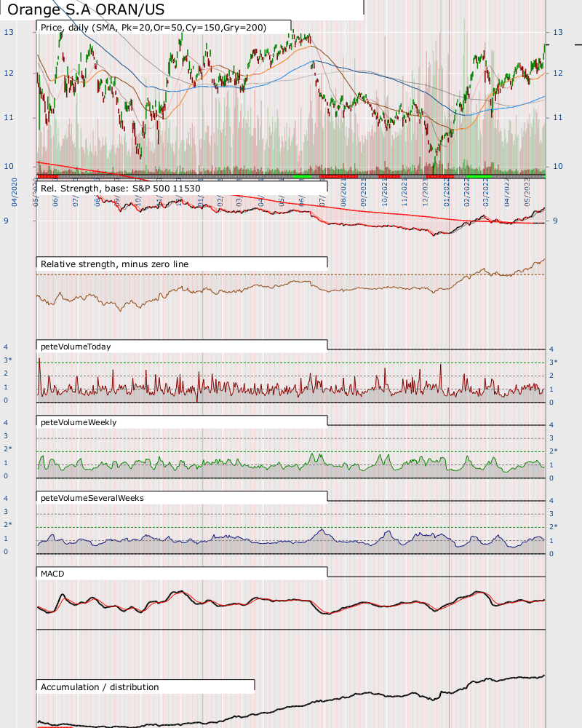The image size is (582, 728).
Task: Click the '12/2021' date axis label
Action: pyautogui.click(x=426, y=192)
